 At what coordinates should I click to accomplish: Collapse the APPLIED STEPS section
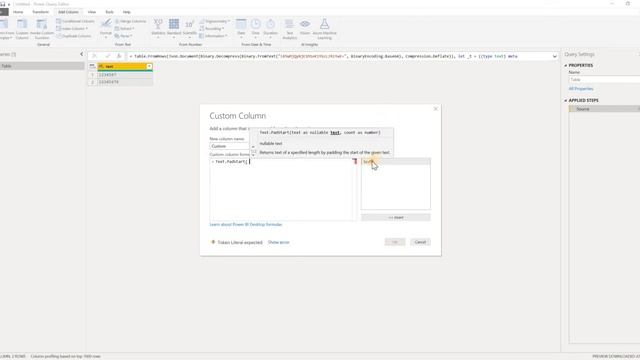[566, 100]
